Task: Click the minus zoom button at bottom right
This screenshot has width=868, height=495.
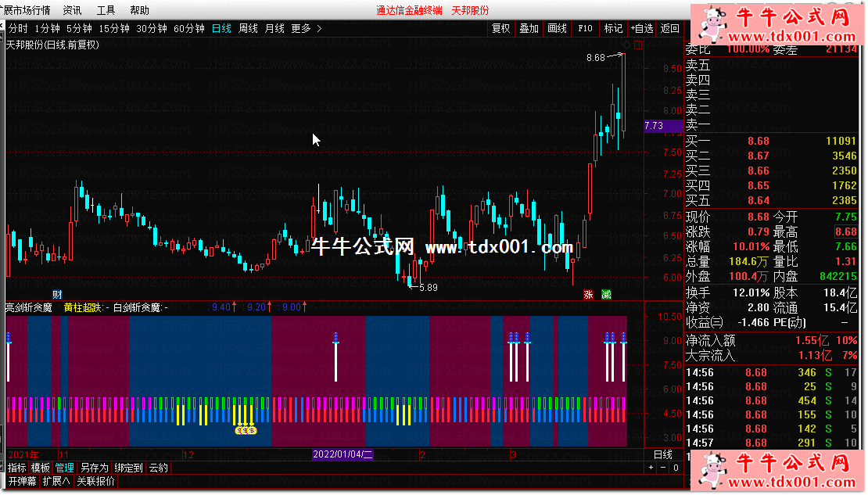Action: pyautogui.click(x=663, y=468)
